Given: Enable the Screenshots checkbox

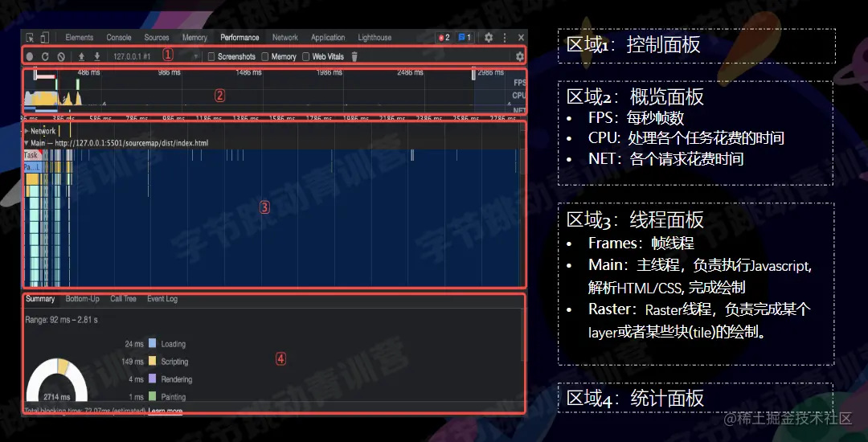Looking at the screenshot, I should 211,56.
